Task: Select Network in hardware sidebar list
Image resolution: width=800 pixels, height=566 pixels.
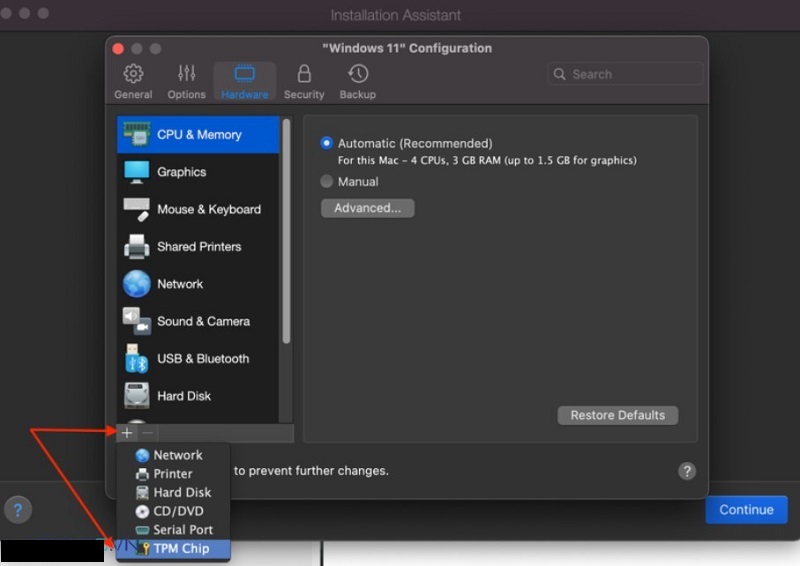Action: point(198,284)
